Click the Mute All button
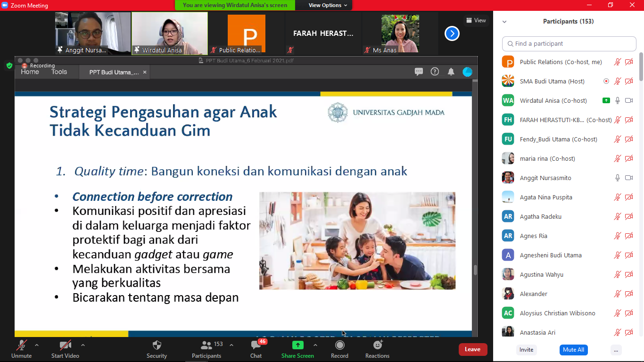This screenshot has width=644, height=362. [573, 350]
